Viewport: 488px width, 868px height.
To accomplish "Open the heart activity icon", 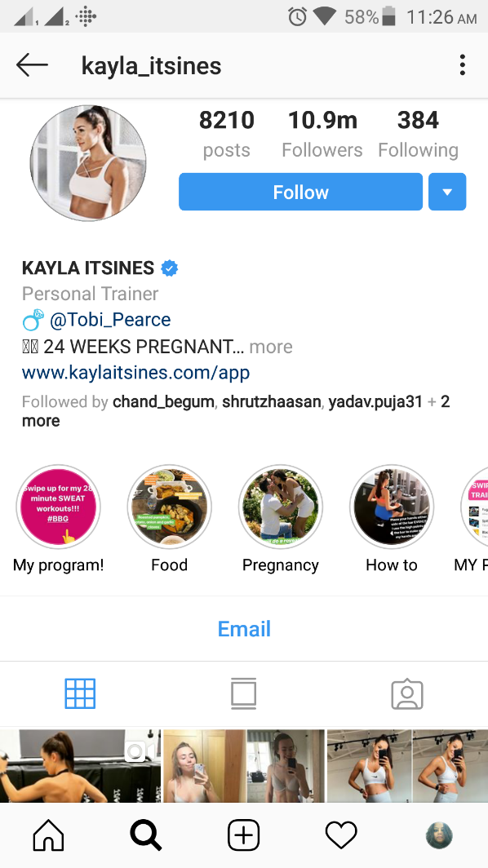I will point(341,835).
